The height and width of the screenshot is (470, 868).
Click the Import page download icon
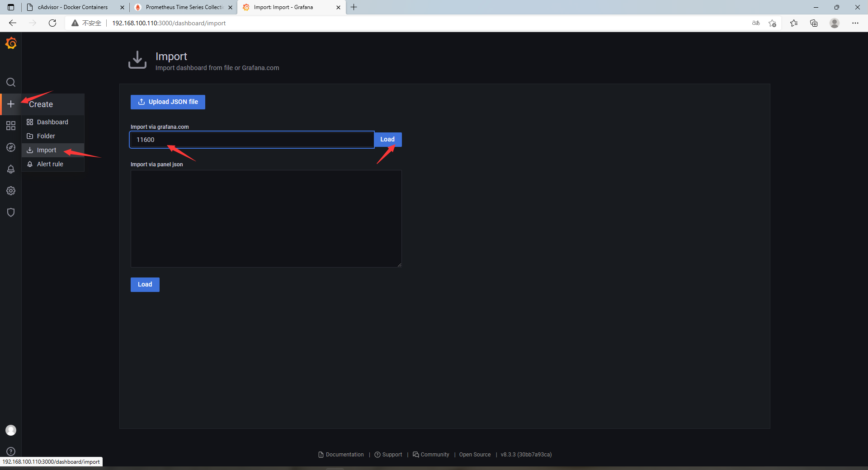(x=137, y=60)
